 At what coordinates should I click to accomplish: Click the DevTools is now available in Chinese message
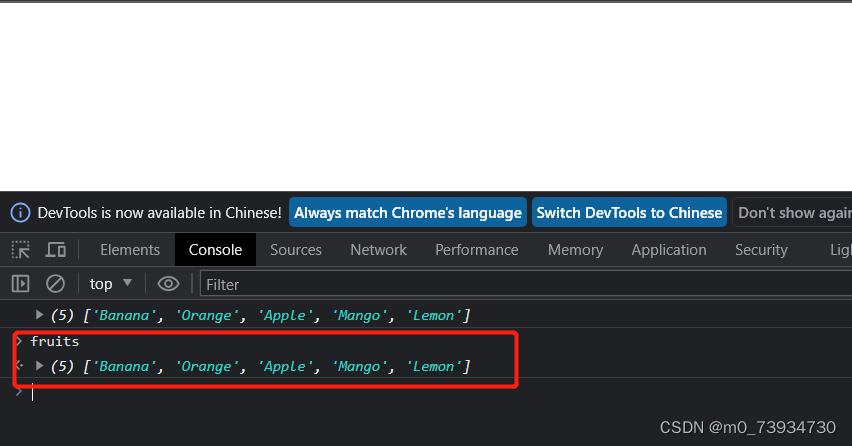click(159, 212)
